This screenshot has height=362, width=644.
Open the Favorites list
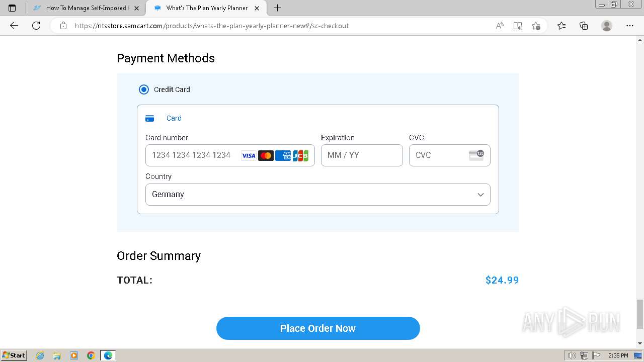pos(561,26)
